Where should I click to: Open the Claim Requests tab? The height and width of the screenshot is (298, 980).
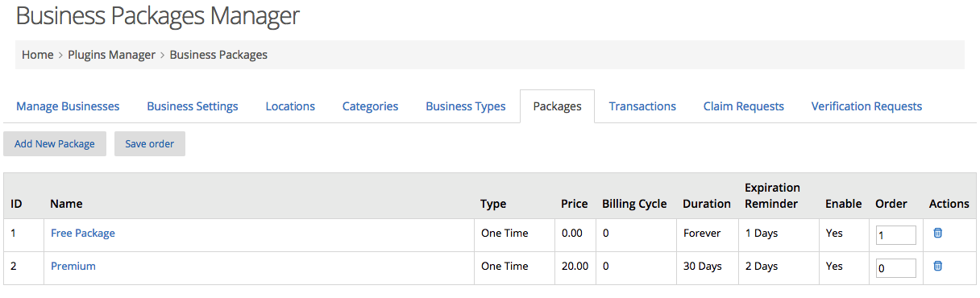pos(743,106)
